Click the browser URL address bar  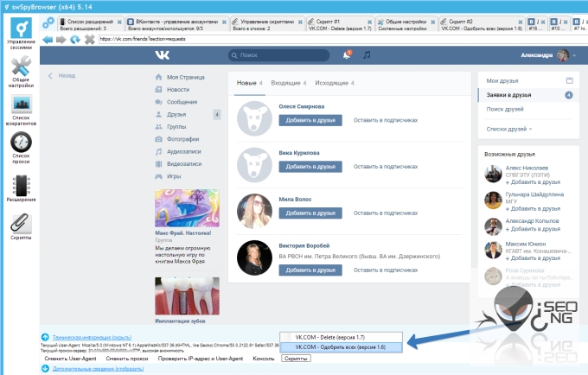pyautogui.click(x=342, y=39)
